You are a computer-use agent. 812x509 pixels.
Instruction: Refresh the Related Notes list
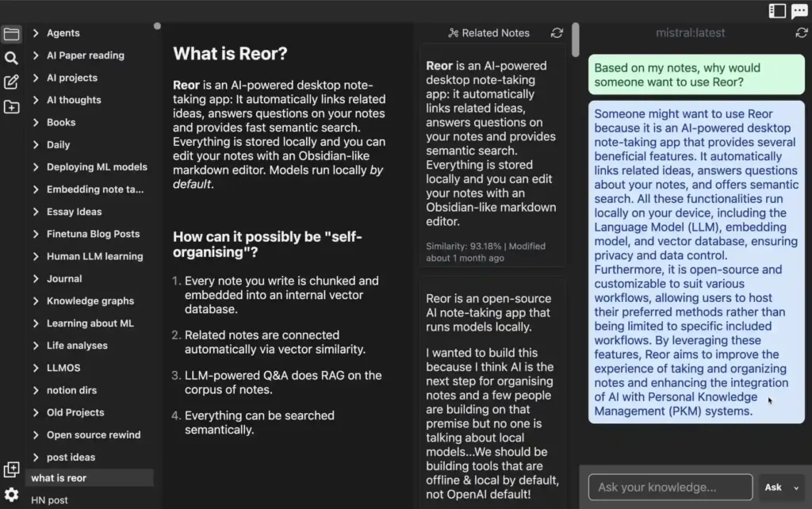(x=556, y=33)
